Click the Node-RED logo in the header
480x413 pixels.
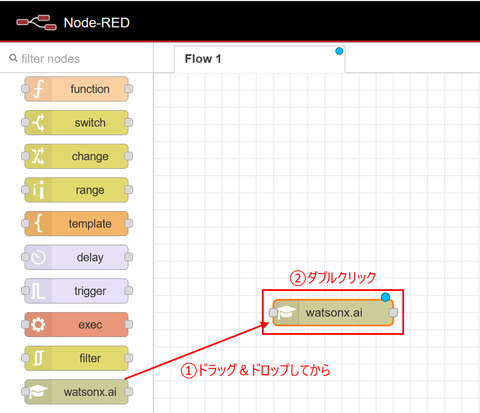click(36, 22)
